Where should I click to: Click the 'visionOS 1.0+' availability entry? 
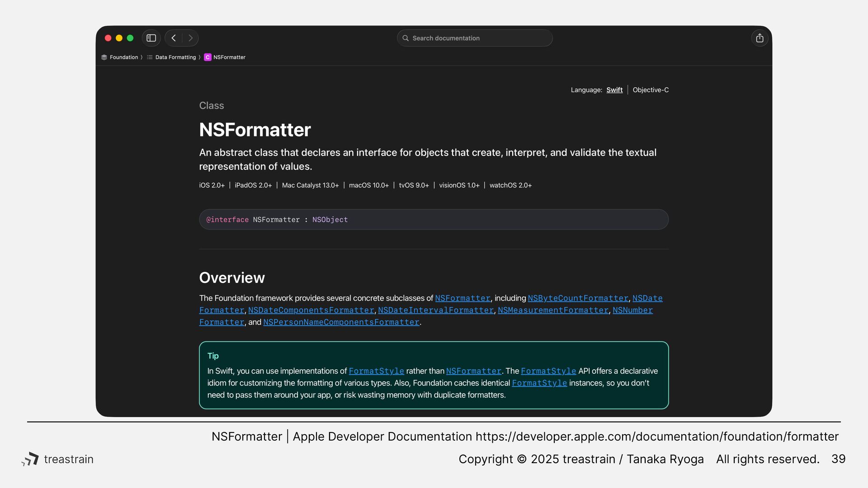[x=459, y=185]
